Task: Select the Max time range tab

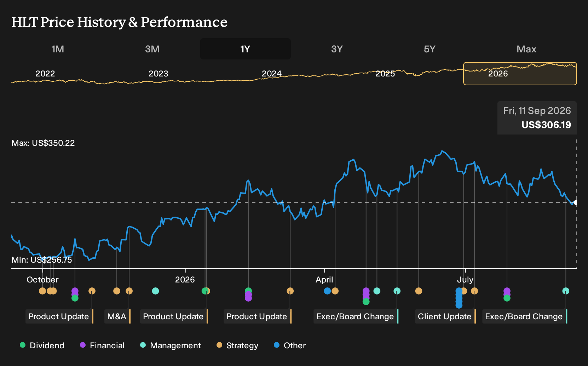Action: 526,49
